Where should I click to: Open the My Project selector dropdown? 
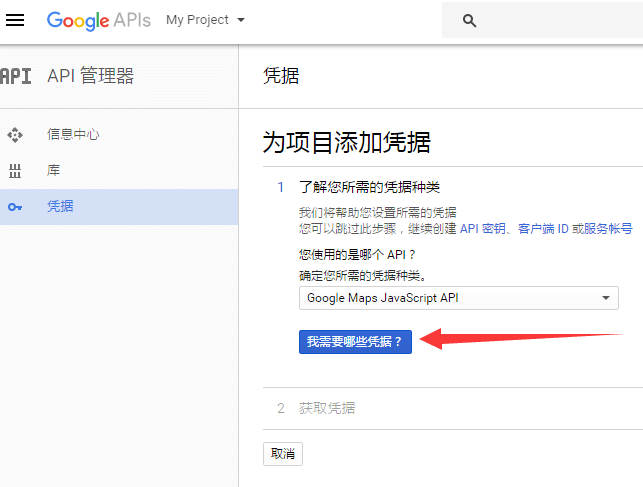(205, 20)
